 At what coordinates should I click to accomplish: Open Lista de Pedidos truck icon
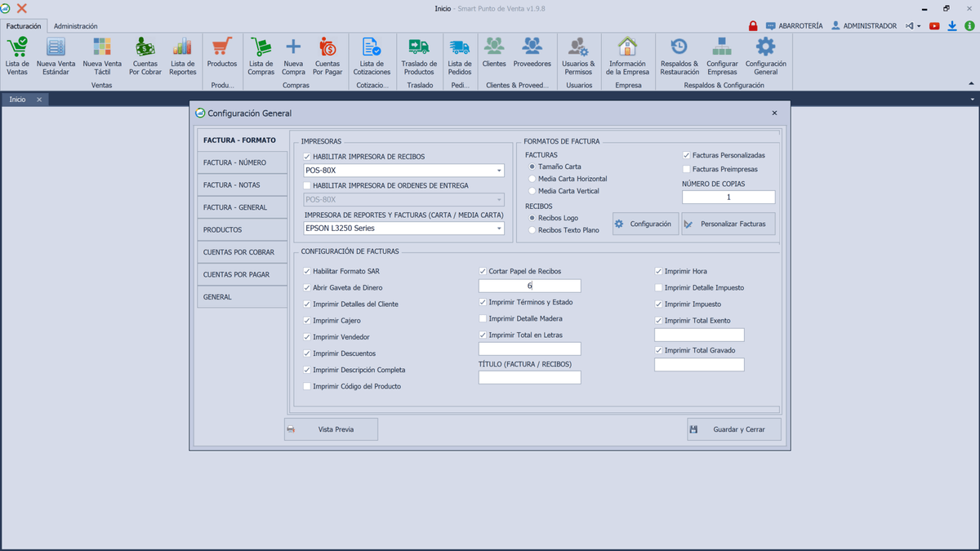click(x=460, y=56)
